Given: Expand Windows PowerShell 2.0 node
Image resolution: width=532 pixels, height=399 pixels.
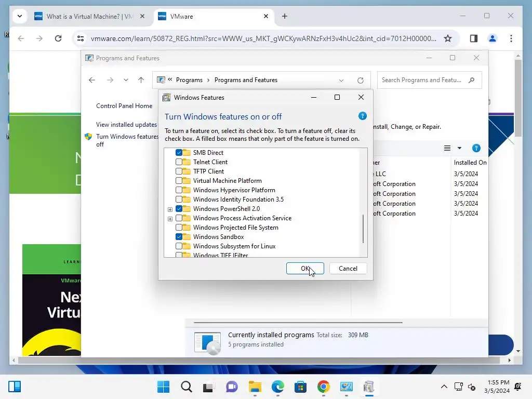Looking at the screenshot, I should 170,209.
